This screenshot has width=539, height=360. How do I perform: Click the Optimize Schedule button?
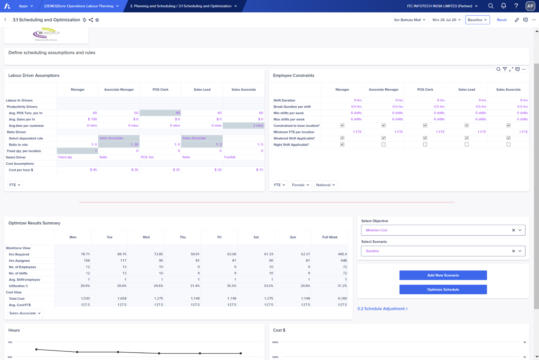click(x=443, y=290)
